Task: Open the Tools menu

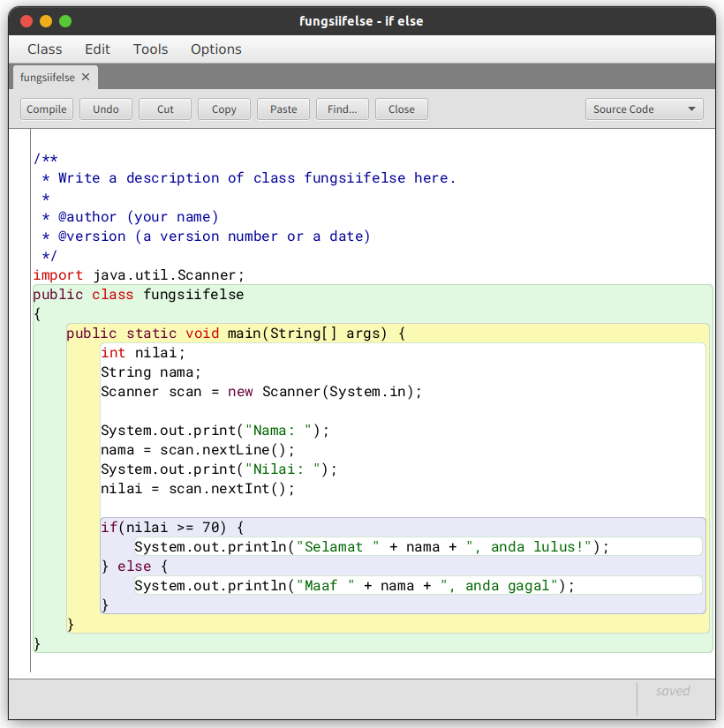Action: pyautogui.click(x=150, y=49)
